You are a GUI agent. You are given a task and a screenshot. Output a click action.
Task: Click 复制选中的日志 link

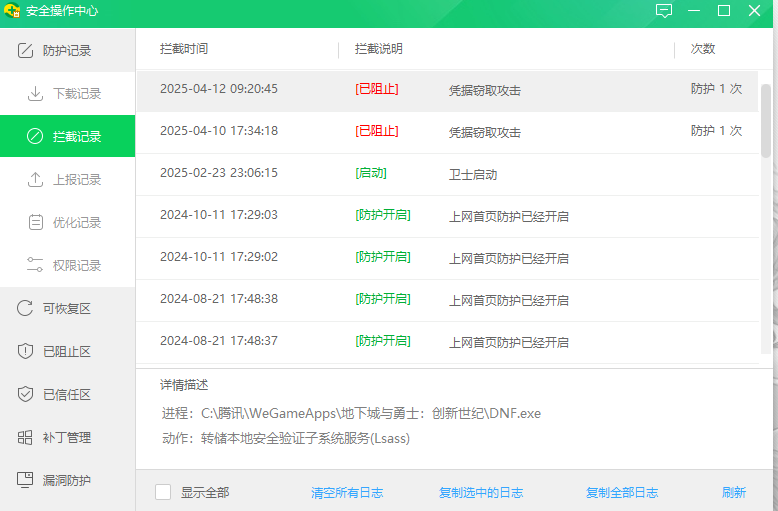point(481,492)
